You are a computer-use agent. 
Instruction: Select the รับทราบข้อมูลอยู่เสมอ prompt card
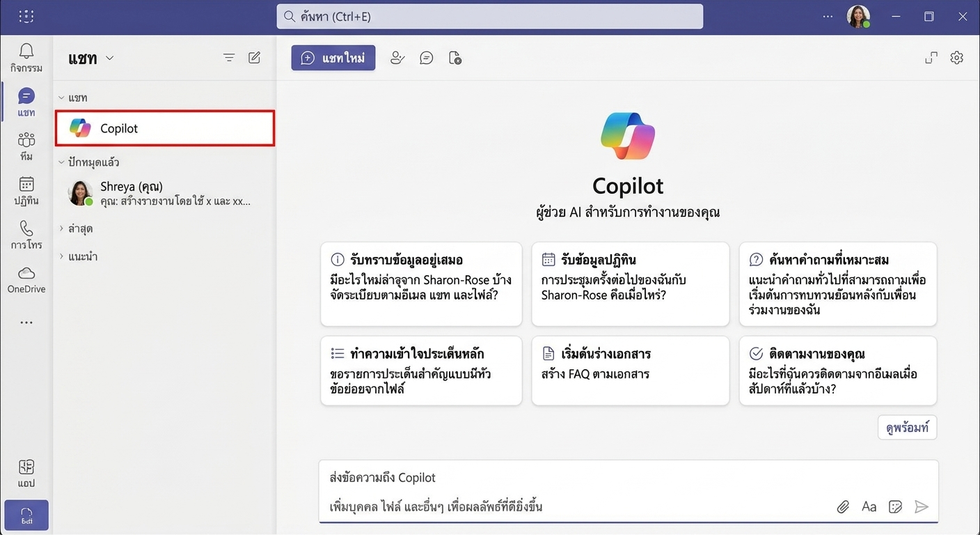[421, 284]
